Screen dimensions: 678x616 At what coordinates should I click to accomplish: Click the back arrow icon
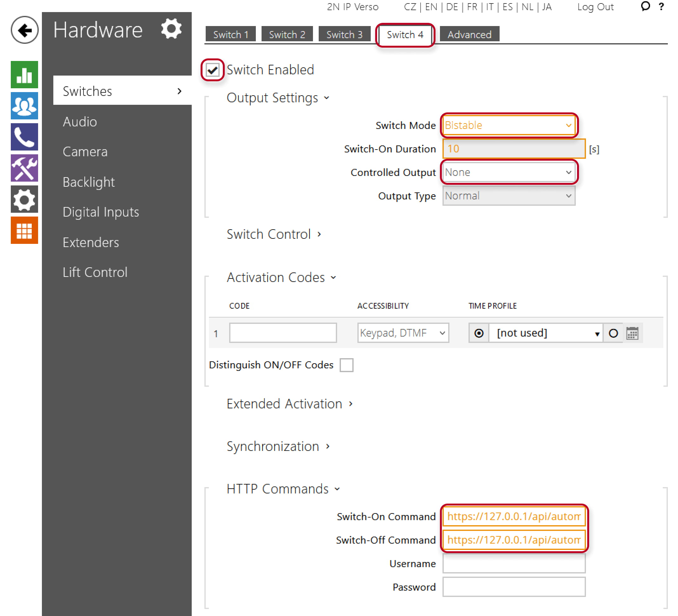point(24,30)
